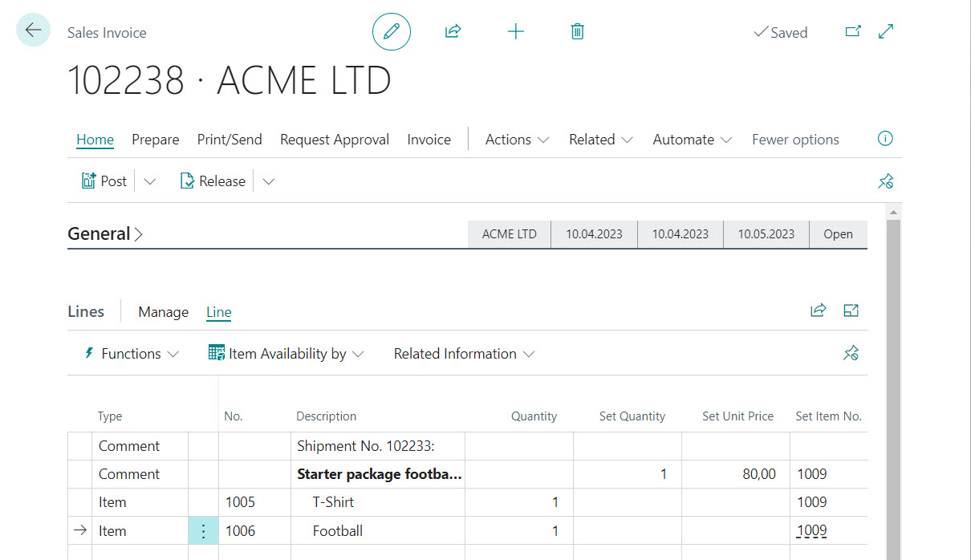Viewport: 971px width, 560px height.
Task: Click the 80,00 set unit price cell
Action: point(736,474)
